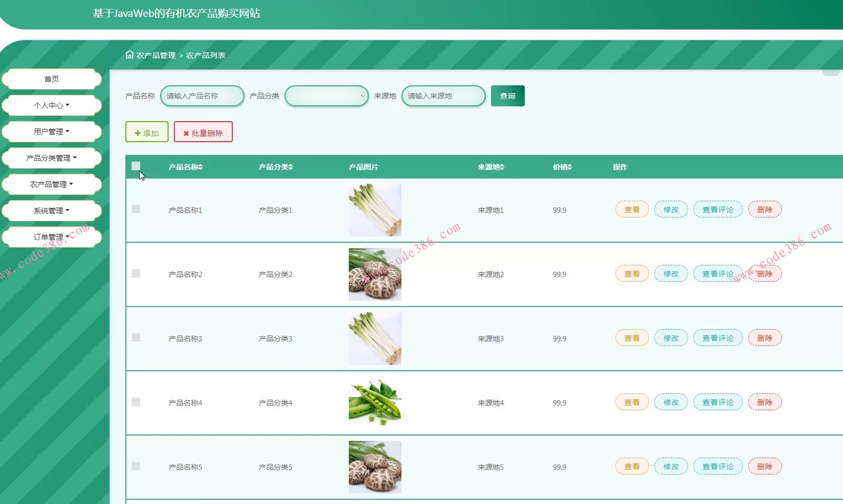Open the 产品分类 dropdown selector
This screenshot has width=843, height=504.
click(327, 96)
